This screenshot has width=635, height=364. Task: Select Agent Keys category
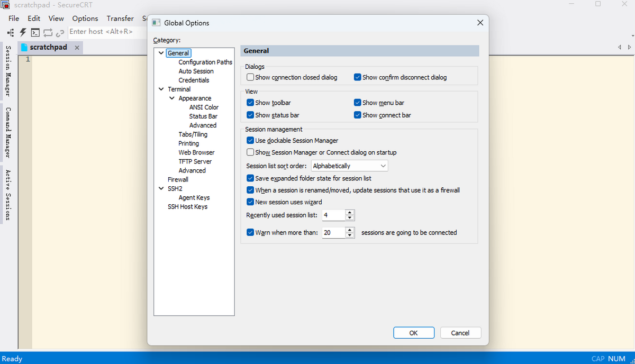pos(194,197)
